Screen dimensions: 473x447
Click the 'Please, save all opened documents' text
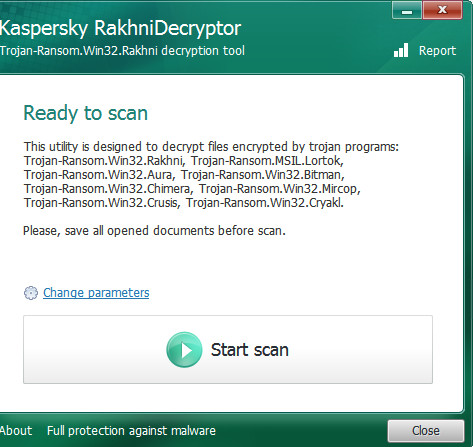point(154,231)
